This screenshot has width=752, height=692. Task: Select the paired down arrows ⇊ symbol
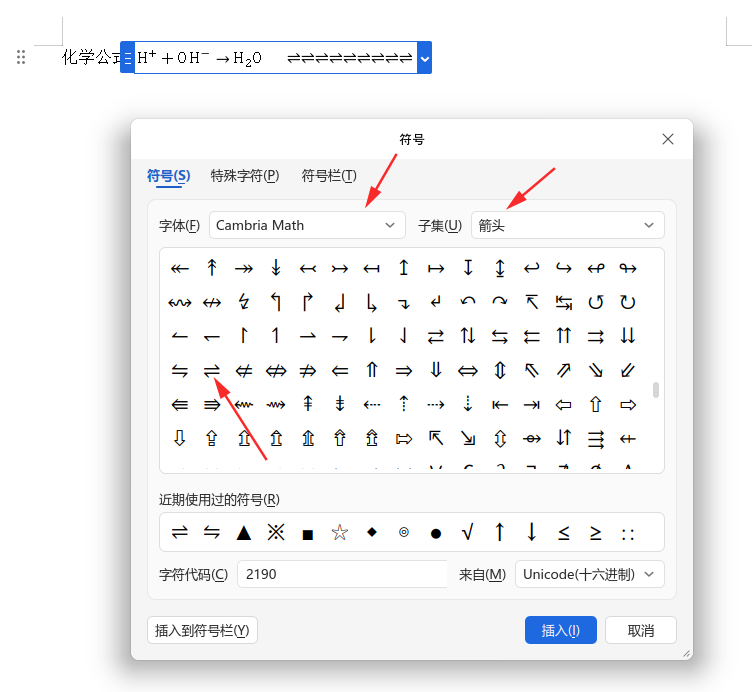628,336
